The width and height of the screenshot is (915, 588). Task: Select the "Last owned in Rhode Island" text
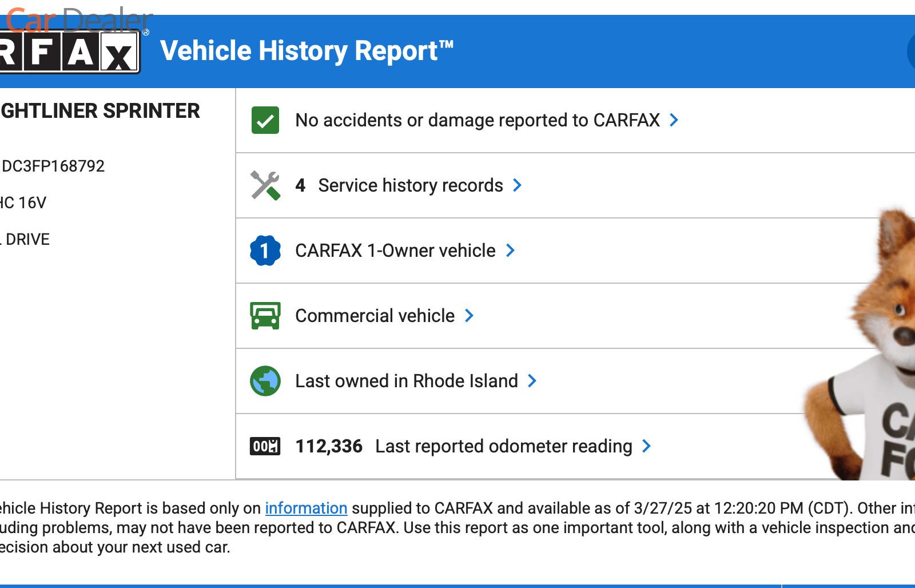pyautogui.click(x=407, y=381)
